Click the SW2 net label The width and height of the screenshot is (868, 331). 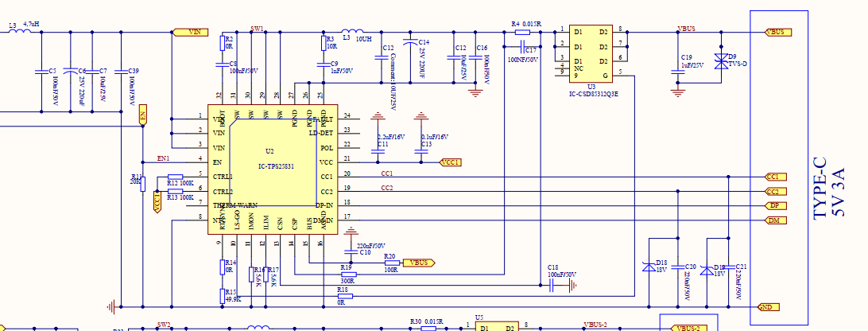pyautogui.click(x=163, y=325)
